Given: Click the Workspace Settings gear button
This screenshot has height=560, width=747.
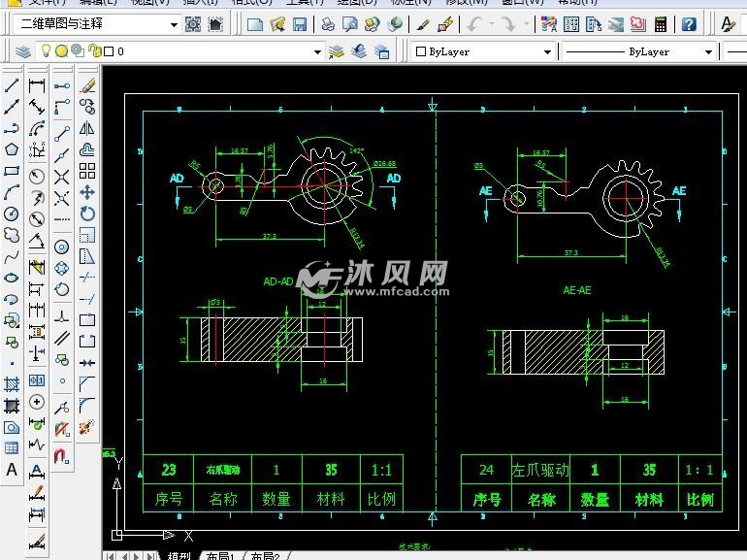Looking at the screenshot, I should [193, 24].
